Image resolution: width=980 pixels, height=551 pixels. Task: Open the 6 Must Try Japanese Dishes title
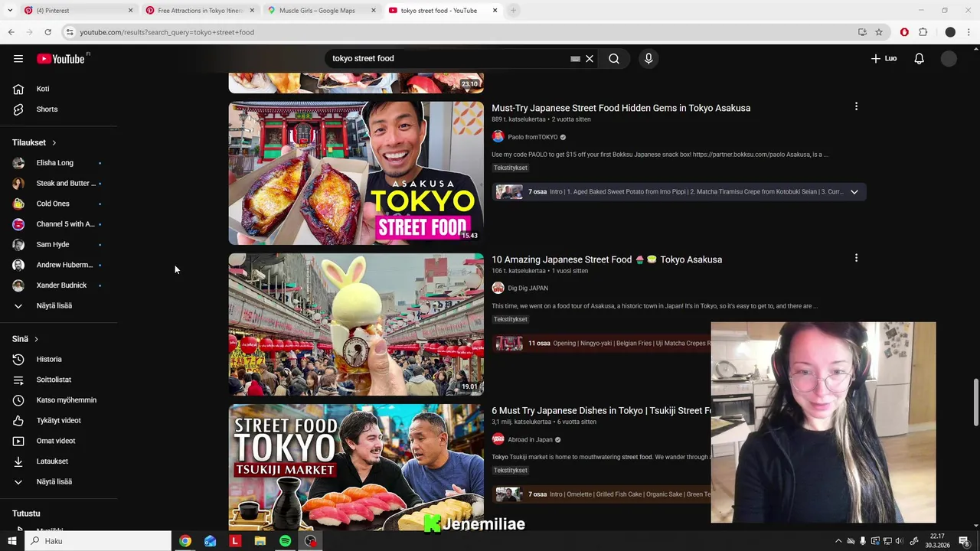pyautogui.click(x=601, y=411)
